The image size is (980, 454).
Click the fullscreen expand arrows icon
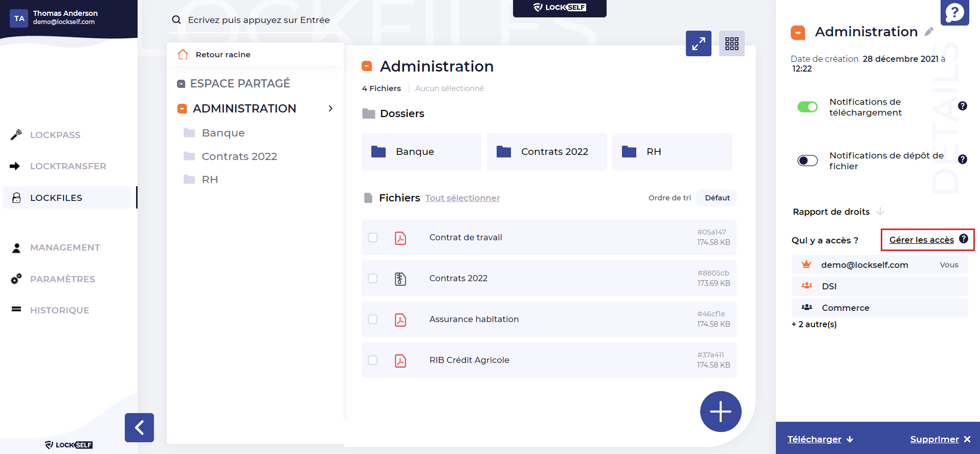698,43
